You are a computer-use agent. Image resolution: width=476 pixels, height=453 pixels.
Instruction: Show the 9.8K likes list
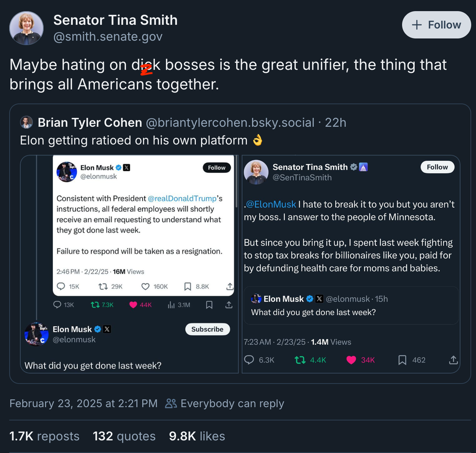click(197, 436)
